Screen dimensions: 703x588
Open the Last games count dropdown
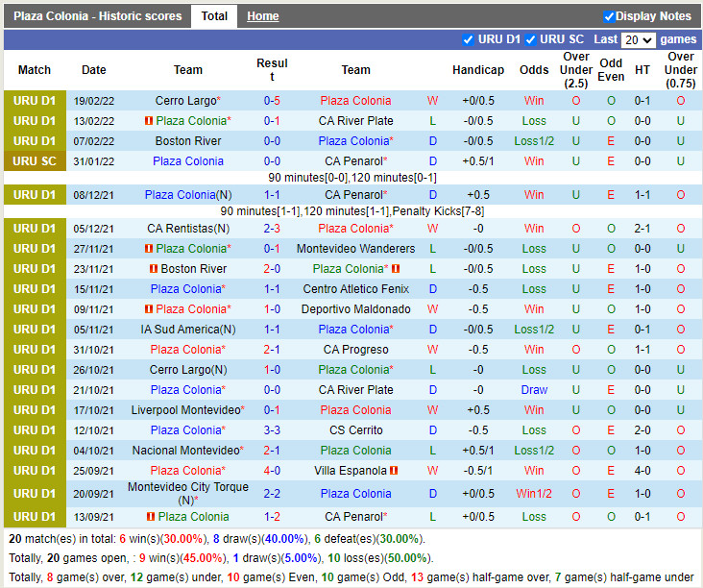click(x=638, y=40)
